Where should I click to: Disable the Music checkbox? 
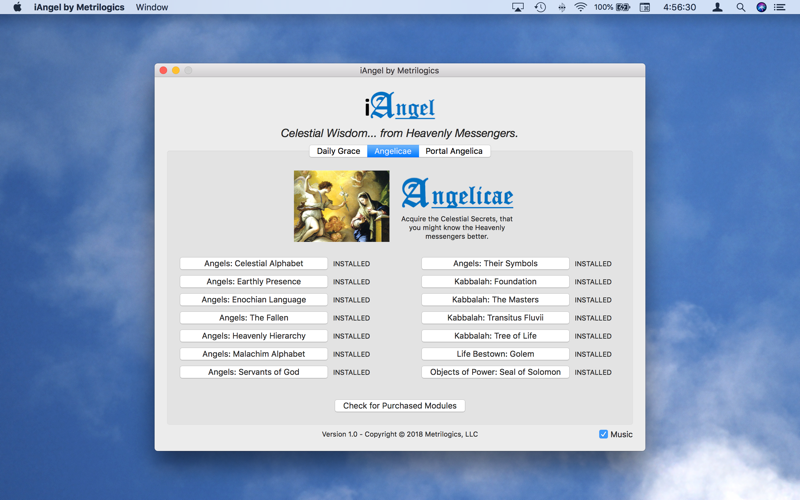tap(604, 434)
